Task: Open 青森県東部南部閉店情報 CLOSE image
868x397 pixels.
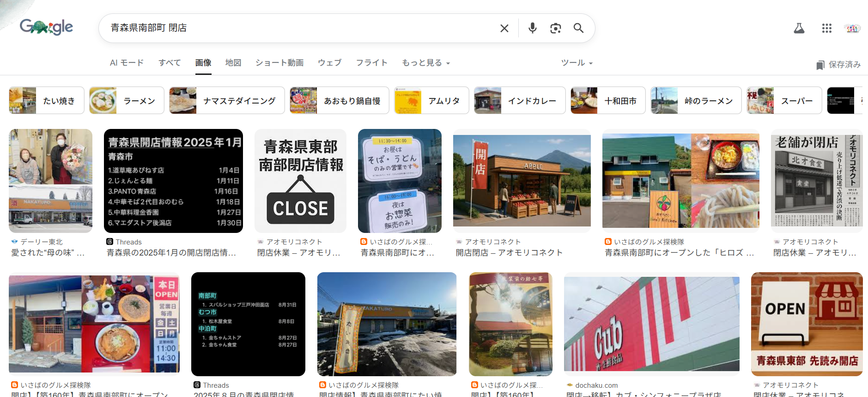Action: coord(300,181)
